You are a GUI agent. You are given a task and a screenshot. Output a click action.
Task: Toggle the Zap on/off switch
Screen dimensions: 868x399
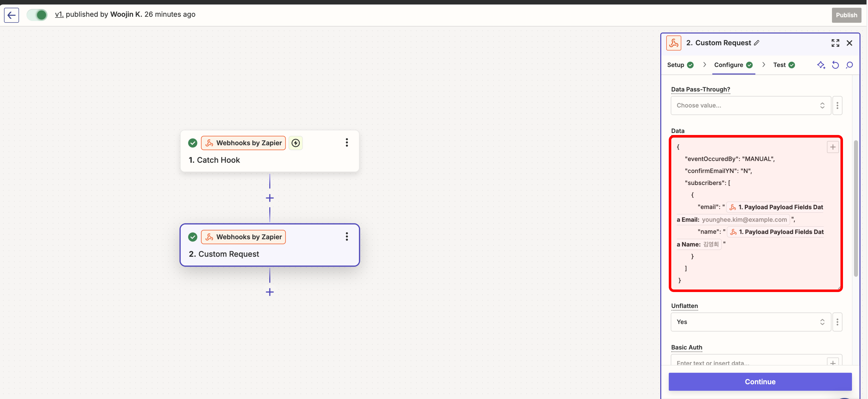pyautogui.click(x=37, y=15)
